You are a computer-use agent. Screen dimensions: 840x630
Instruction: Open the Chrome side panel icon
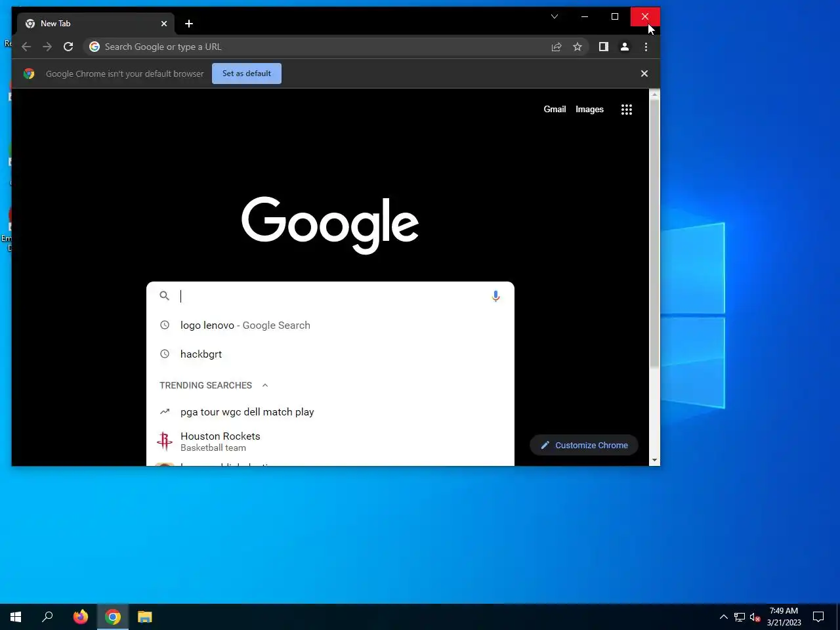click(x=604, y=47)
